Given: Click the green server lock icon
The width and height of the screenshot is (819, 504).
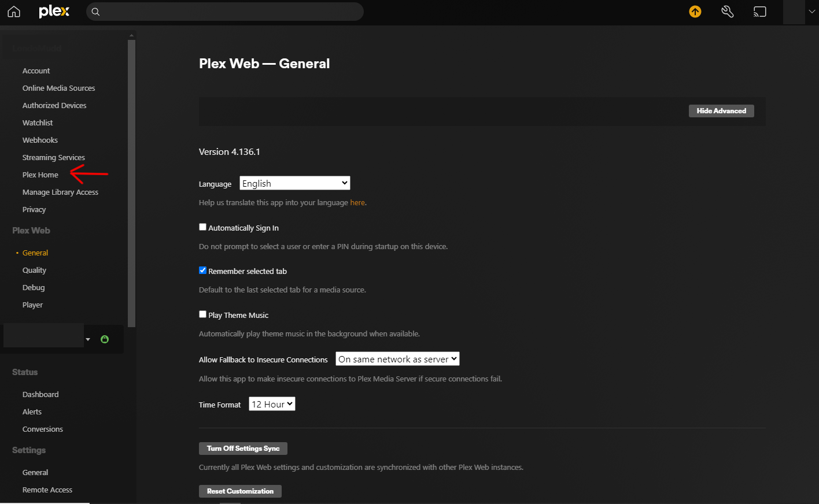Looking at the screenshot, I should 105,339.
